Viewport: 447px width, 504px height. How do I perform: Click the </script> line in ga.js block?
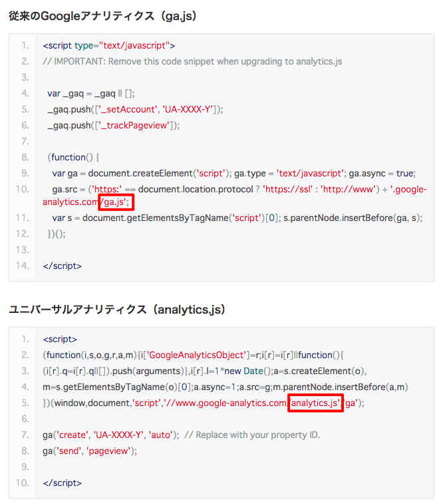point(63,266)
